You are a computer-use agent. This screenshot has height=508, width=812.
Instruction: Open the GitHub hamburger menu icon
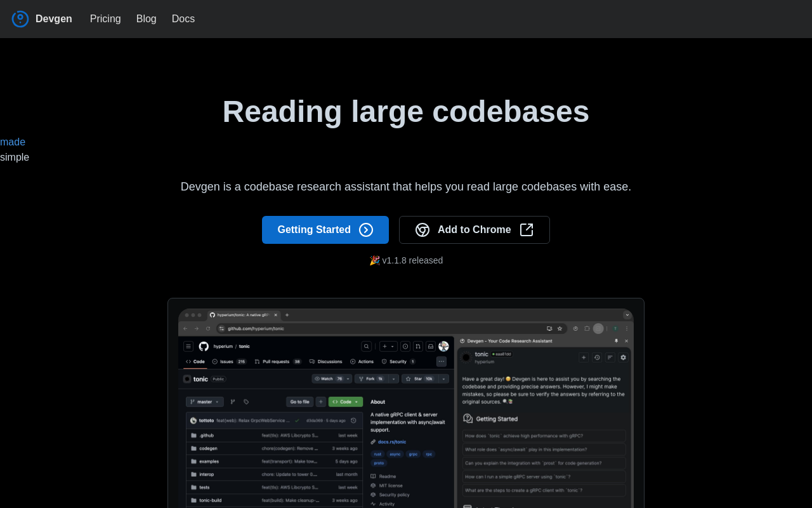pyautogui.click(x=188, y=346)
